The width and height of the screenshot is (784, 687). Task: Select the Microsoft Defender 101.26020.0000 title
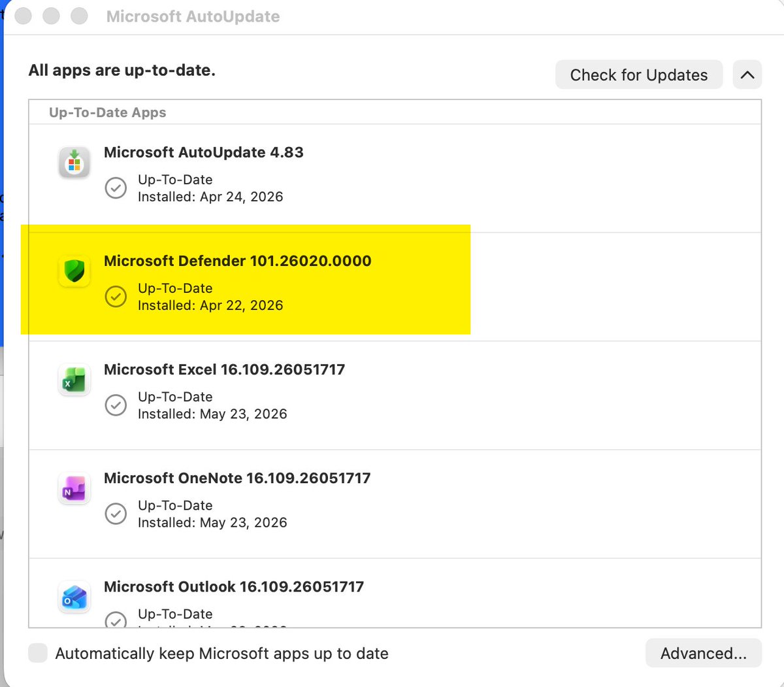click(x=238, y=261)
